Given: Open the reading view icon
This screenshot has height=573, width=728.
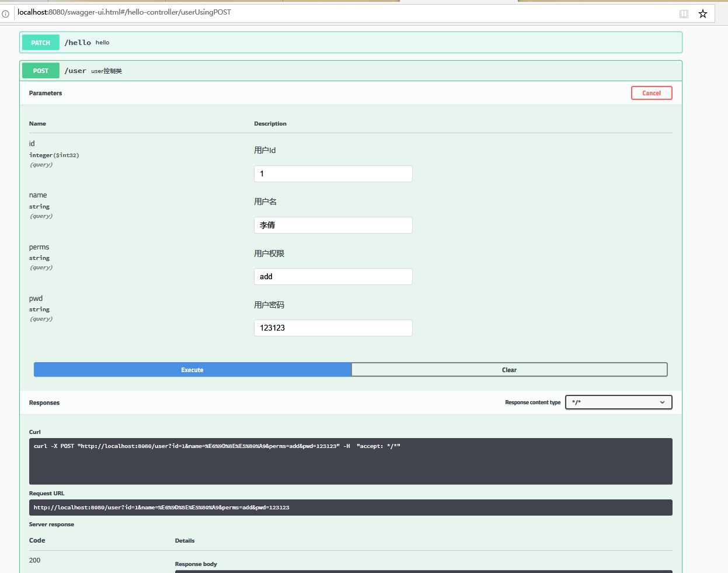Looking at the screenshot, I should [684, 13].
